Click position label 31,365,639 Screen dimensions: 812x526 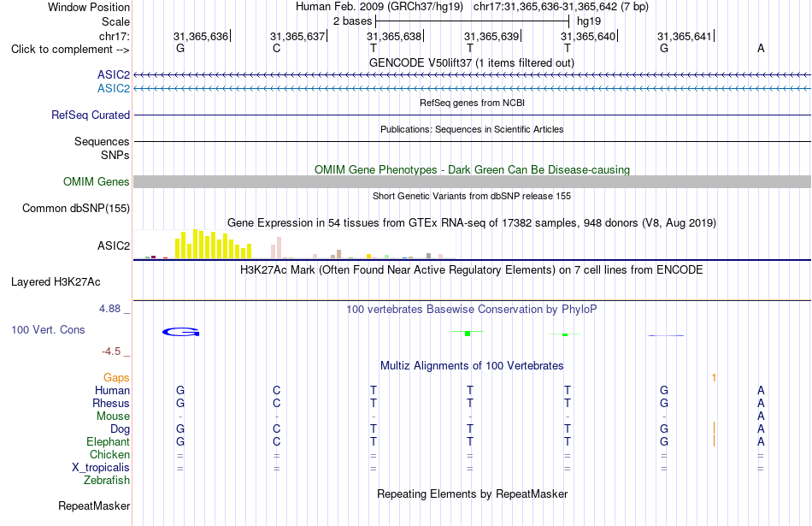coord(491,36)
